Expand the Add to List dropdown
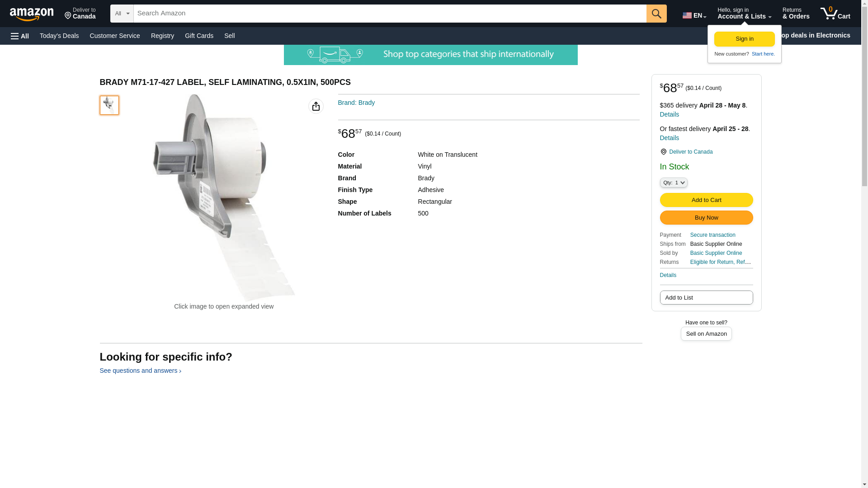Viewport: 868px width, 488px height. 706,297
